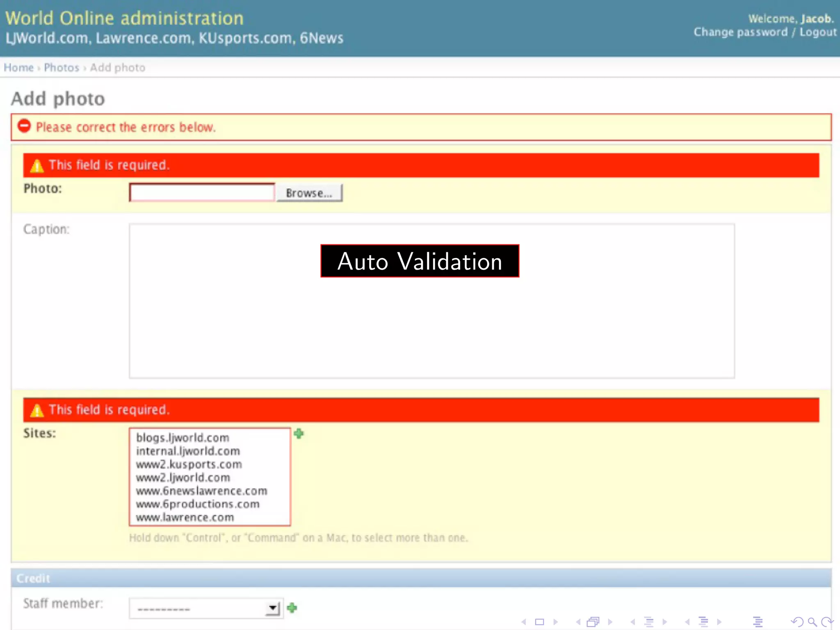The height and width of the screenshot is (630, 840).
Task: Click the Staff member dropdown arrow
Action: (x=273, y=608)
